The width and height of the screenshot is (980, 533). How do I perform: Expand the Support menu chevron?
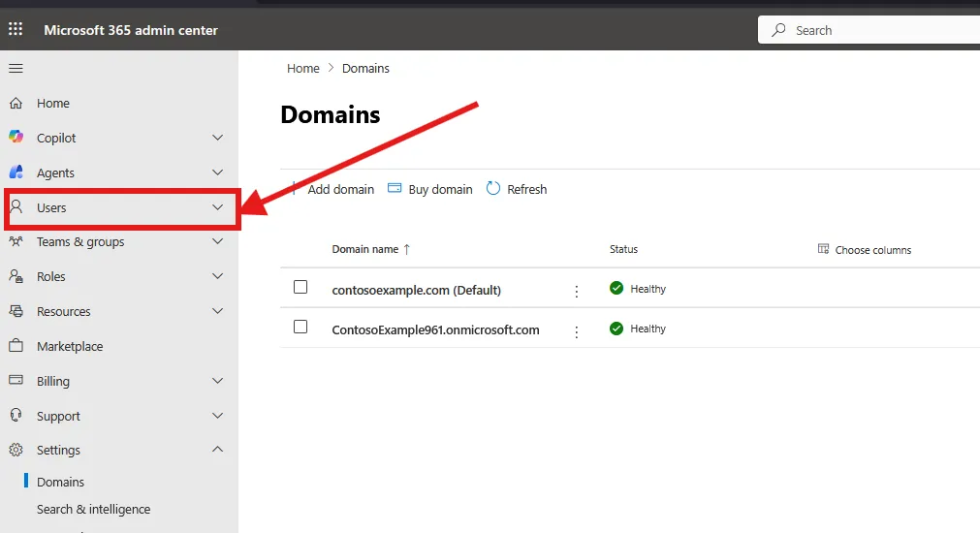217,416
